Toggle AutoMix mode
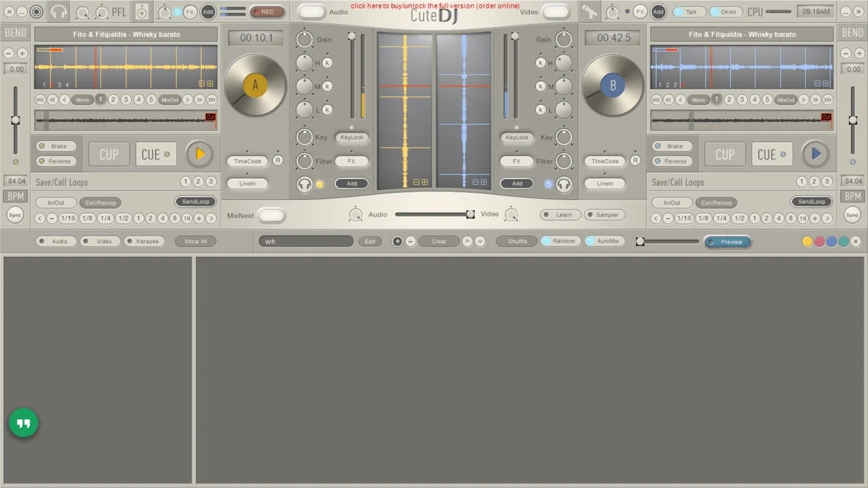The width and height of the screenshot is (868, 488). click(x=605, y=242)
